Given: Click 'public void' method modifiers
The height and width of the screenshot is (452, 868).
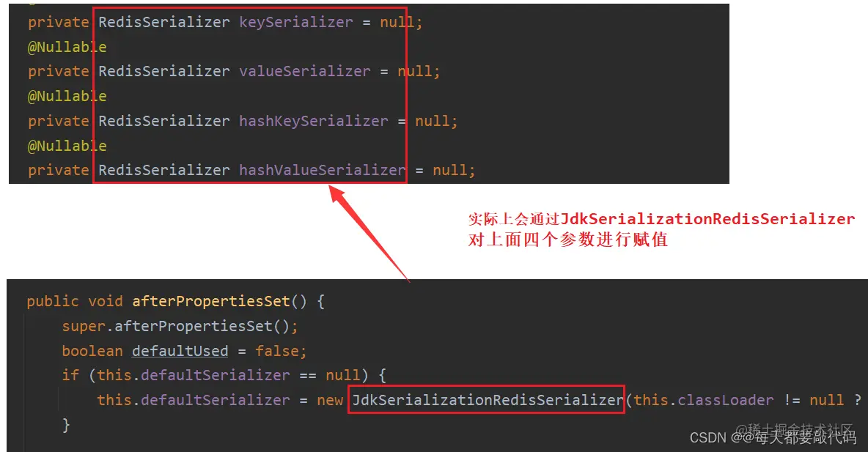Looking at the screenshot, I should (75, 301).
